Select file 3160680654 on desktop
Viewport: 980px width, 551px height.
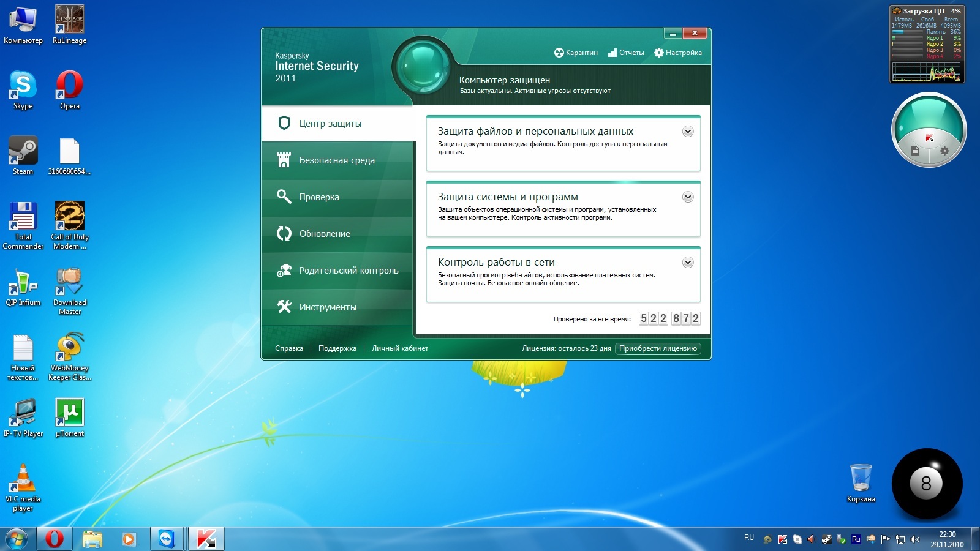(x=70, y=156)
